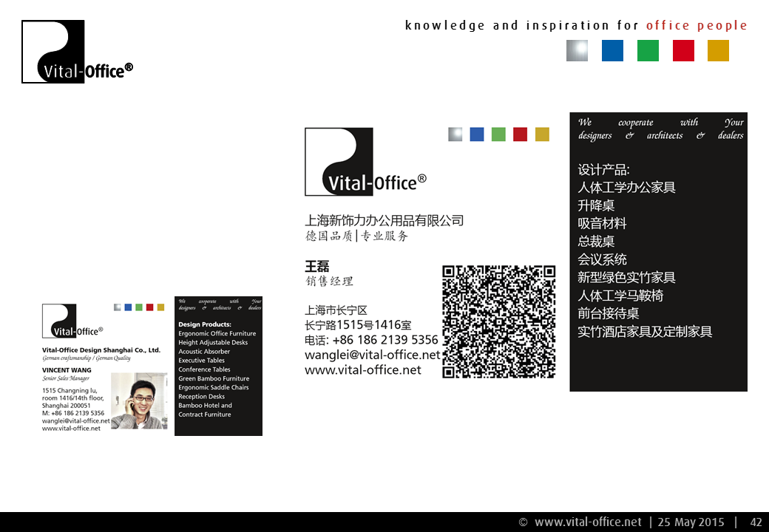Select the 'Shanghai 200051' address line

coord(67,406)
